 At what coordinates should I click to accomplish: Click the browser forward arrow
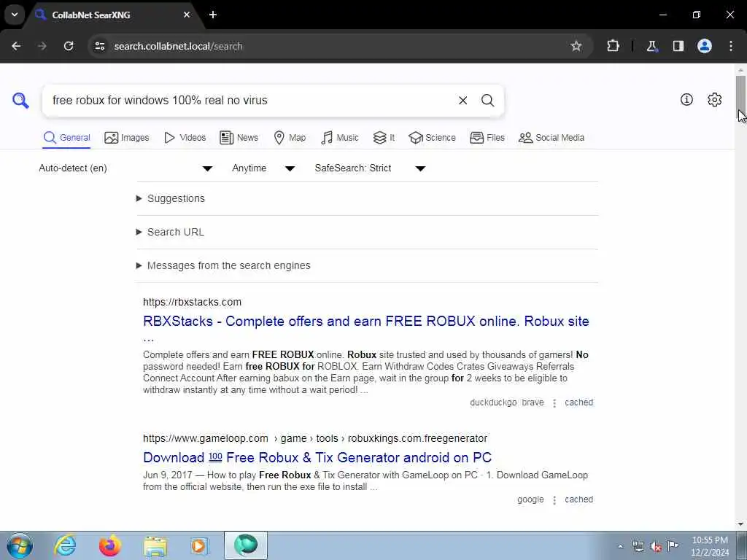(x=42, y=46)
